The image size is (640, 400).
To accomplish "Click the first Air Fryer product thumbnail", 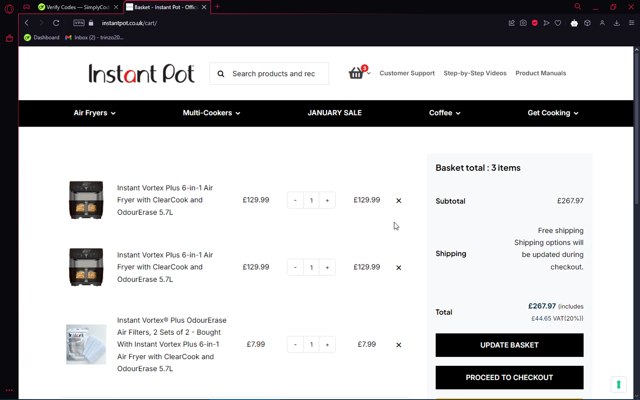I will point(86,200).
